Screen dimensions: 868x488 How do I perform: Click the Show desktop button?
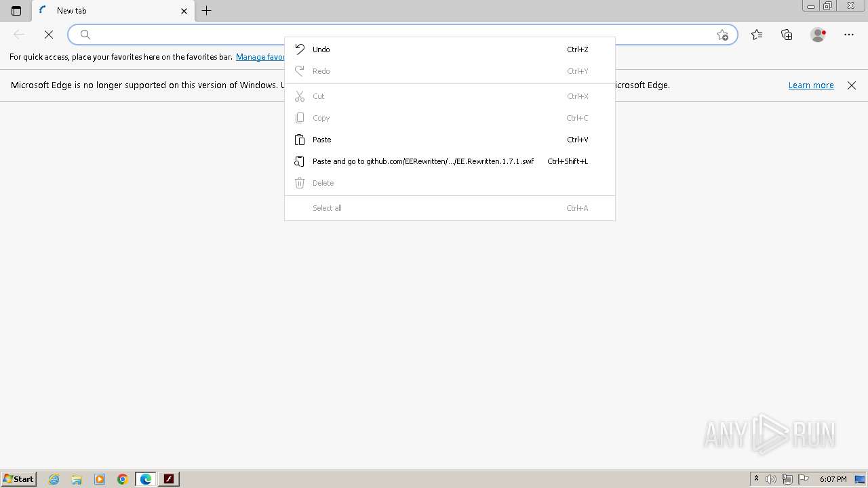click(x=861, y=479)
